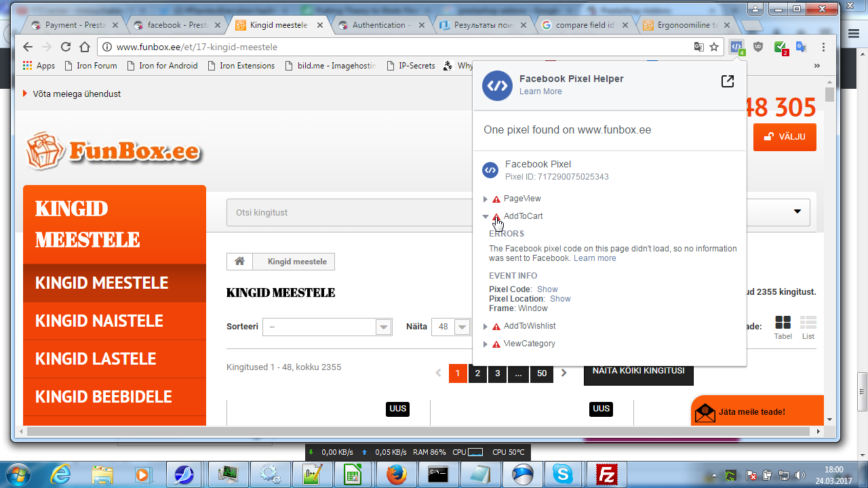Open Skype from the taskbar
The height and width of the screenshot is (488, 868).
(563, 474)
